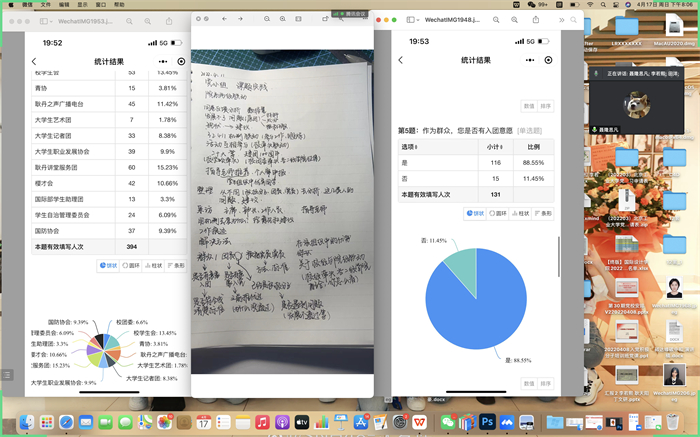Screen dimensions: 700x437
Task: Go back from 统计结果 at 19:53 screenshot
Action: [x=400, y=60]
